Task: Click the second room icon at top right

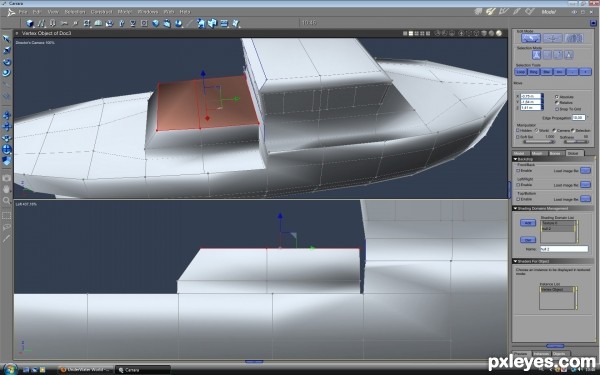Action: click(x=490, y=12)
